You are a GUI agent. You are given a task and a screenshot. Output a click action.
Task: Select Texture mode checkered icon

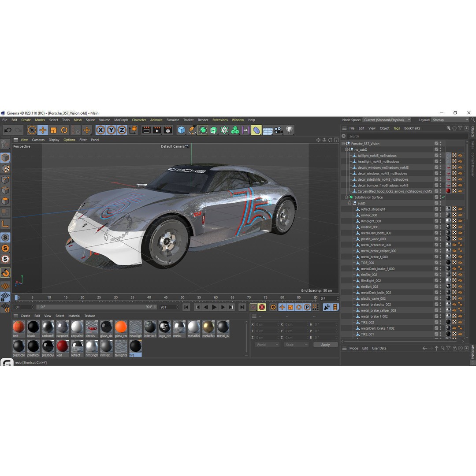tap(5, 169)
